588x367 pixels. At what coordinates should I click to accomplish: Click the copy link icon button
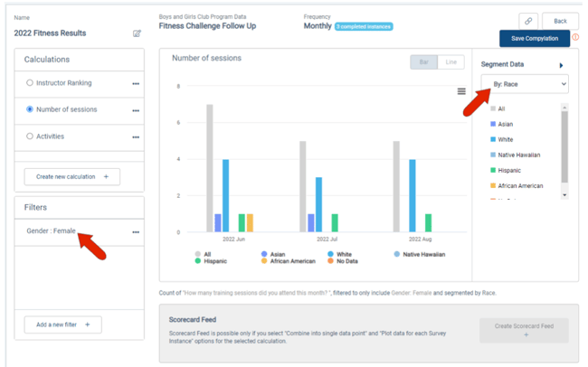click(528, 21)
